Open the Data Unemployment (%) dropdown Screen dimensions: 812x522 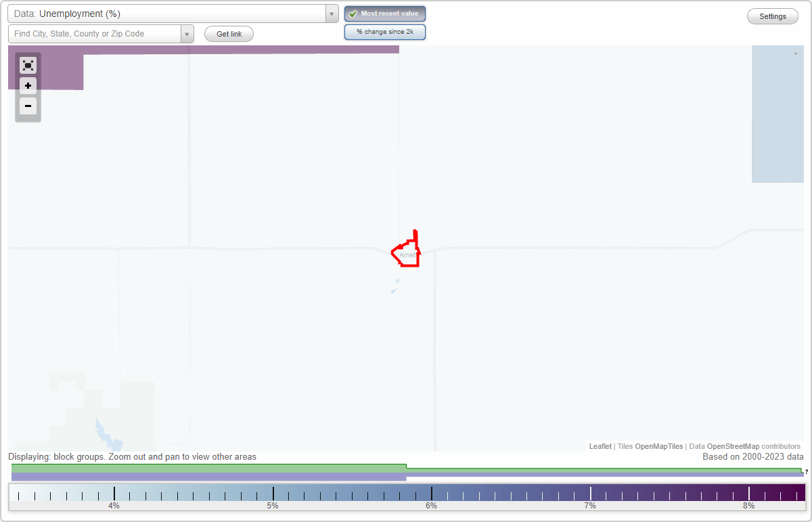click(173, 14)
